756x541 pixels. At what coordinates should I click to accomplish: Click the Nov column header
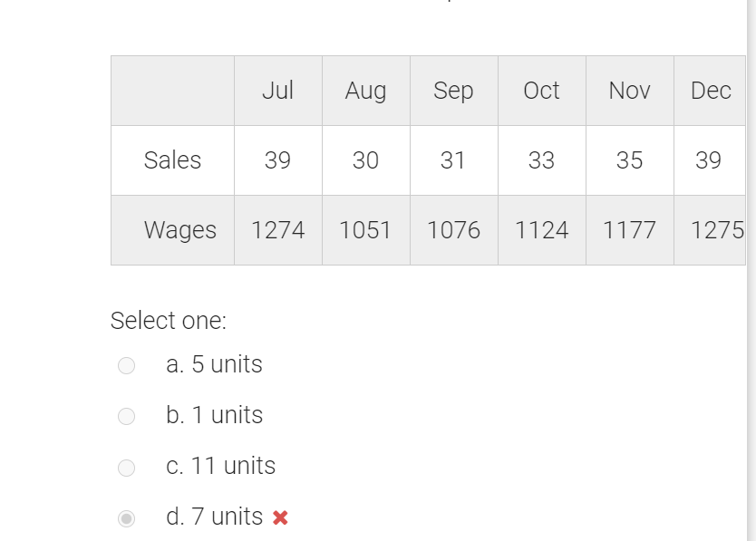629,91
